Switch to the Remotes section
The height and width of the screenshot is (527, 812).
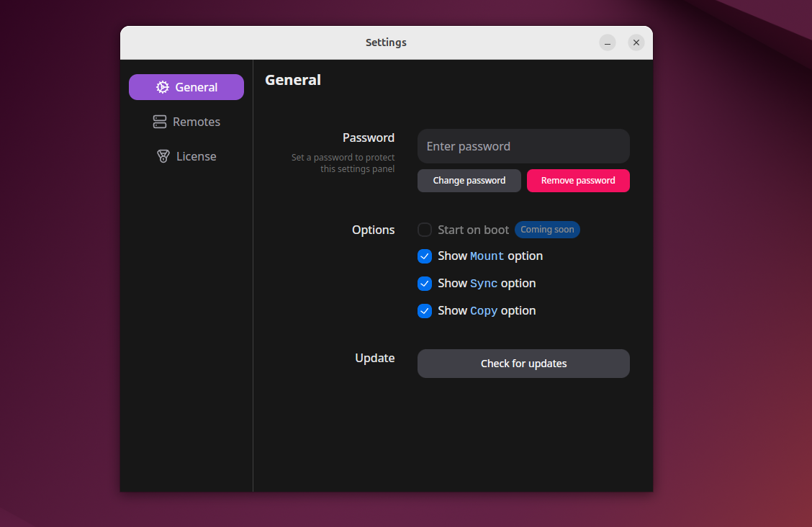pyautogui.click(x=186, y=122)
